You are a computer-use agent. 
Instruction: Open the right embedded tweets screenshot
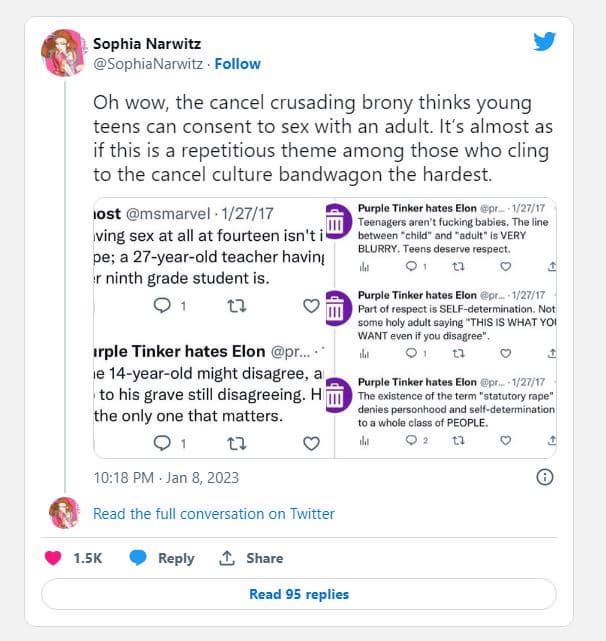click(x=440, y=328)
